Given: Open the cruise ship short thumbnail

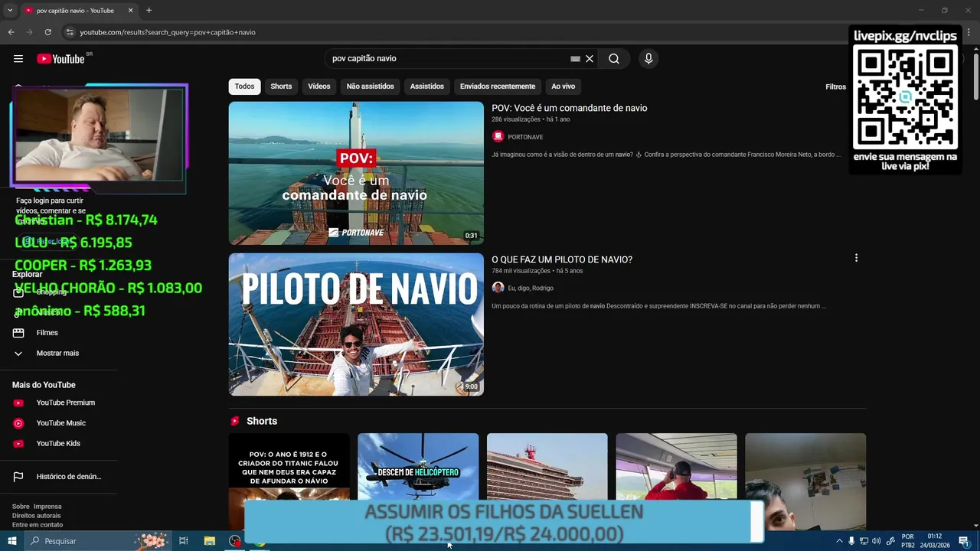Looking at the screenshot, I should (x=547, y=467).
